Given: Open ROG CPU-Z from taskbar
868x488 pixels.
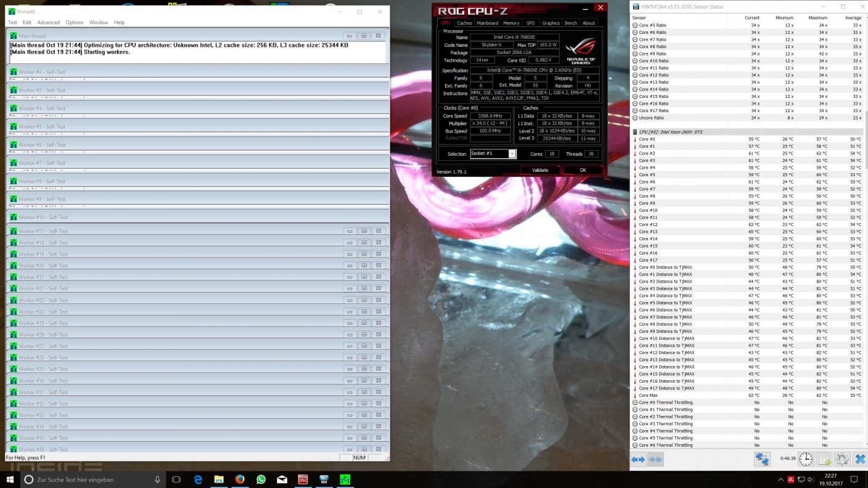Looking at the screenshot, I should [303, 479].
